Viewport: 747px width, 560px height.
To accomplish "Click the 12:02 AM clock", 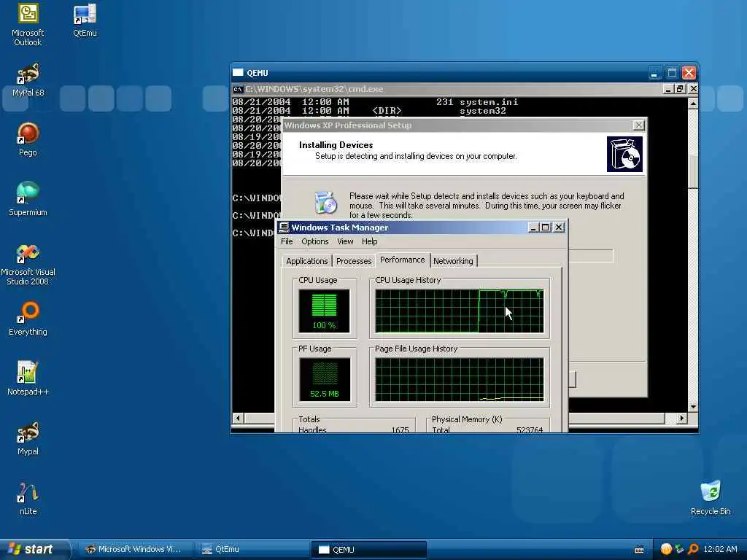I will click(720, 549).
